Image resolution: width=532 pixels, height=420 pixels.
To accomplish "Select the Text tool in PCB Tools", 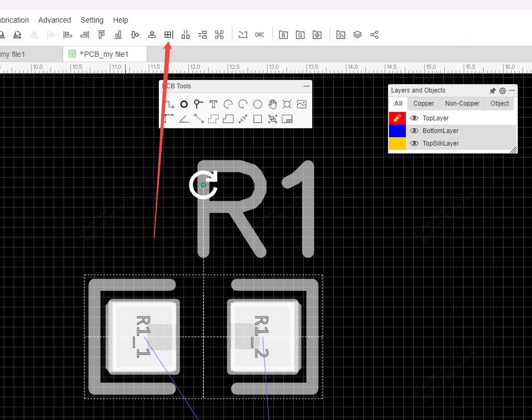I will tap(213, 104).
